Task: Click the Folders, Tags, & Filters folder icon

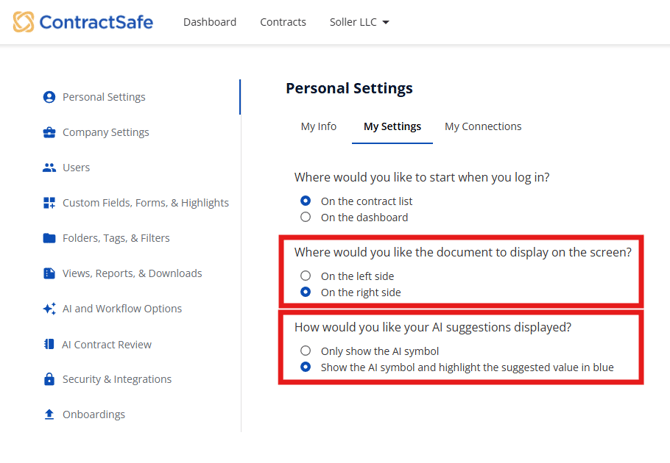Action: point(49,238)
